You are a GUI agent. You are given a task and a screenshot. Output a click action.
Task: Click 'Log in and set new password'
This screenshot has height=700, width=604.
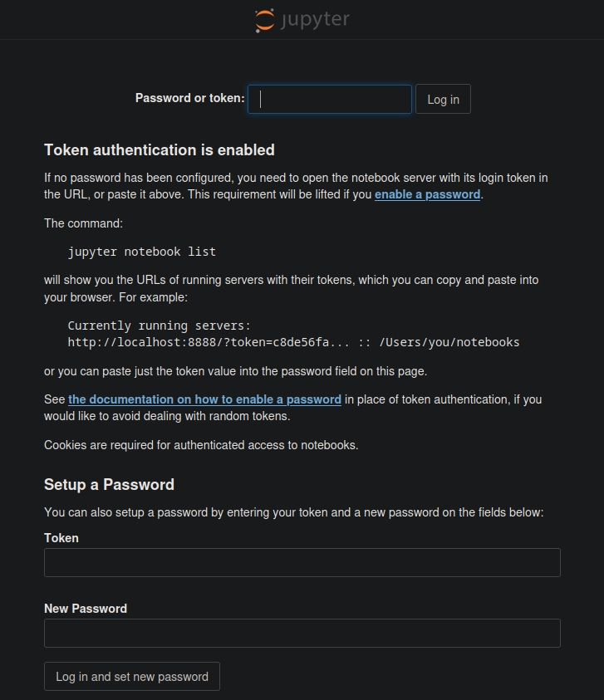point(131,677)
